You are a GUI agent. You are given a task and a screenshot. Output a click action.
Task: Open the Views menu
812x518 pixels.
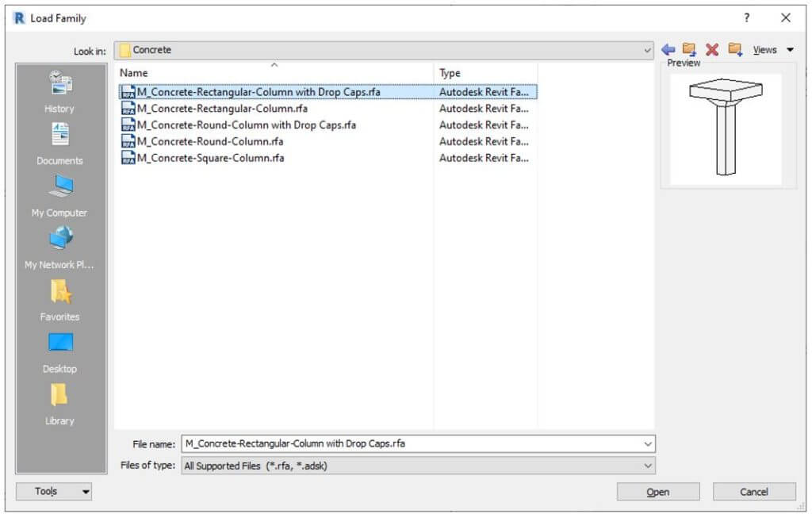tap(766, 48)
